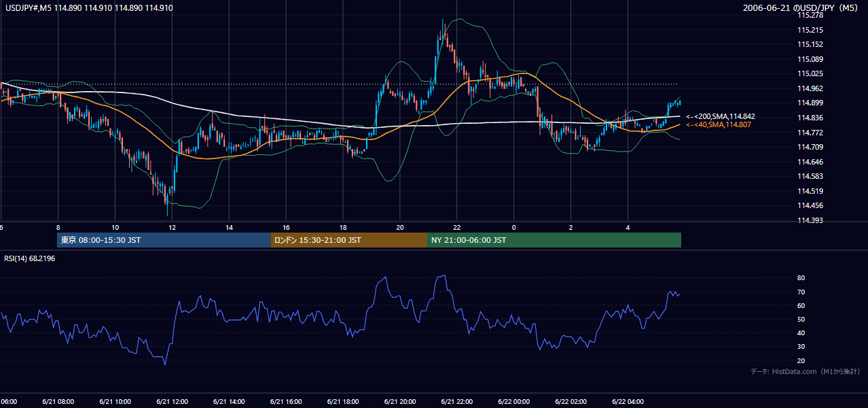Click price axis label 115.215
Screen dimensions: 868x408
click(810, 30)
